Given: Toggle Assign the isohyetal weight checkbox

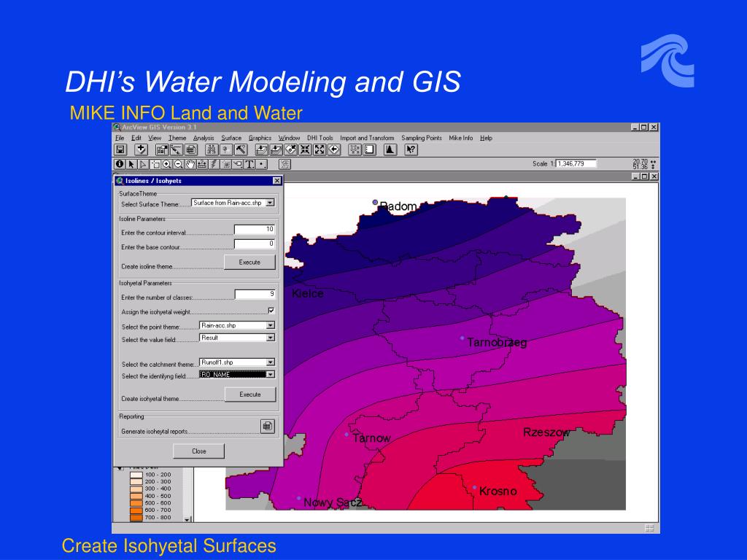Looking at the screenshot, I should 271,311.
